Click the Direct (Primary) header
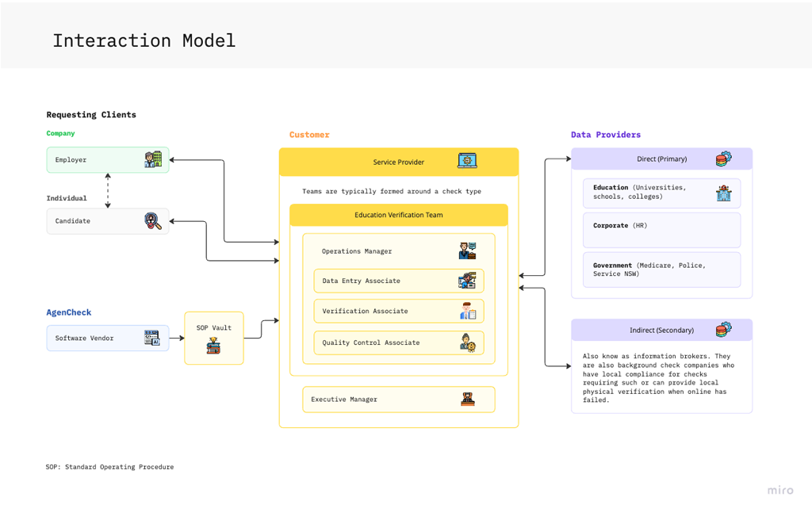 tap(662, 159)
